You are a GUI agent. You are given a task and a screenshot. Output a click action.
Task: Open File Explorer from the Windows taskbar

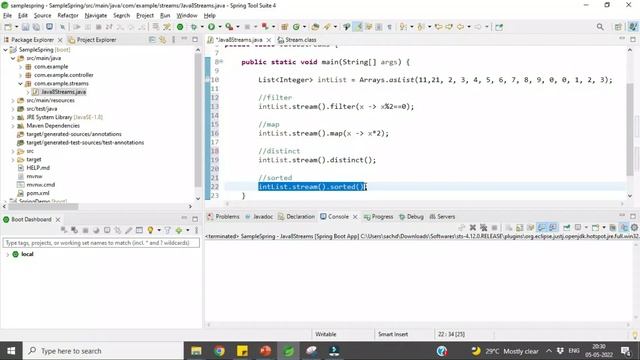(196, 351)
